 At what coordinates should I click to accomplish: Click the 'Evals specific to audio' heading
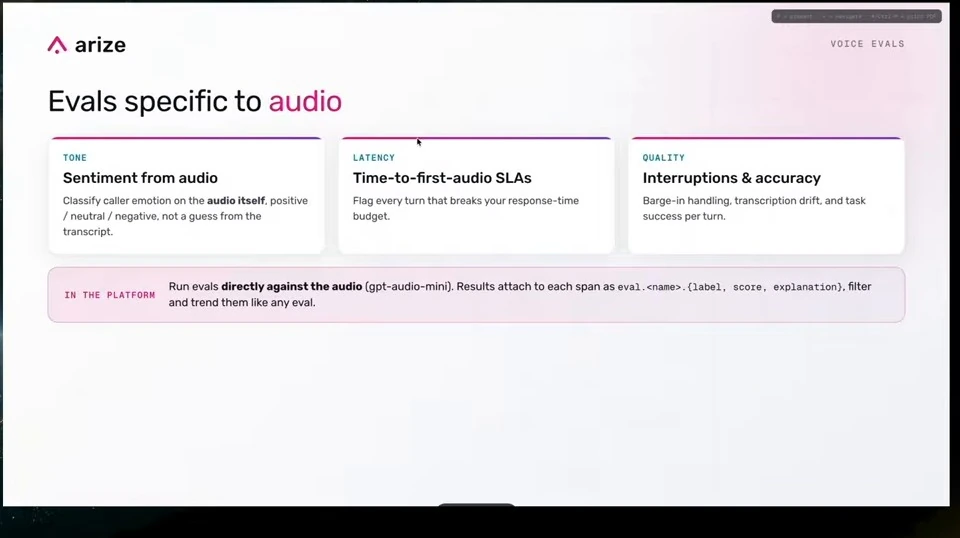point(195,101)
